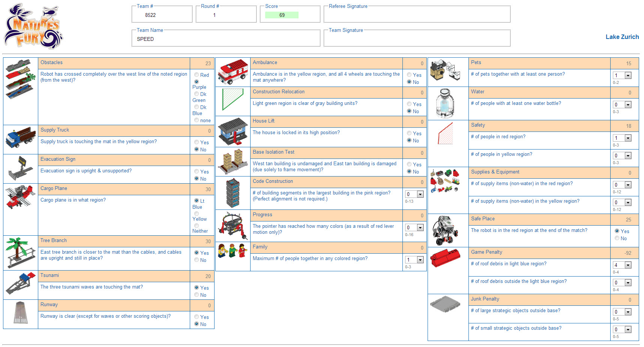The height and width of the screenshot is (347, 644).
Task: Open roof debris in light blue dropdown
Action: coord(628,265)
